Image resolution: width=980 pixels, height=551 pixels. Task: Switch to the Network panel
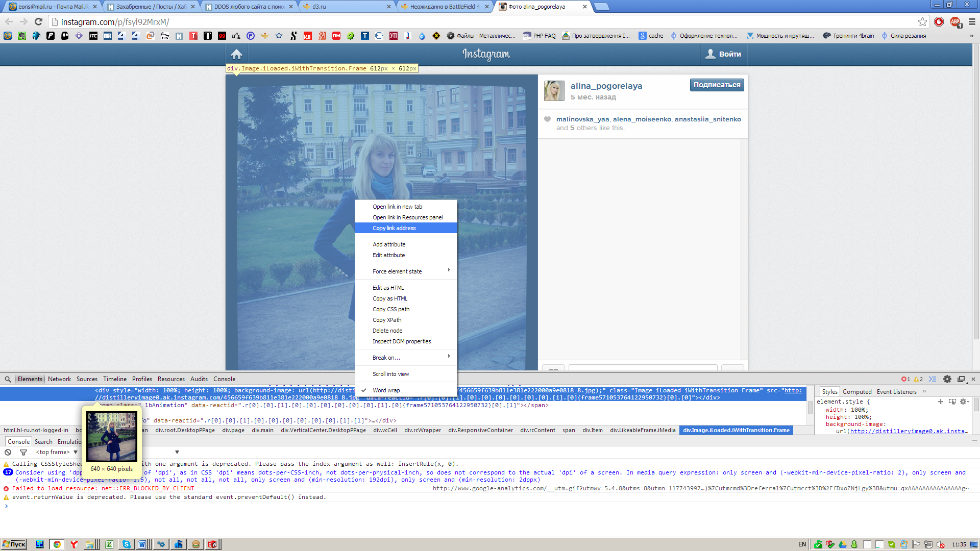coord(59,379)
